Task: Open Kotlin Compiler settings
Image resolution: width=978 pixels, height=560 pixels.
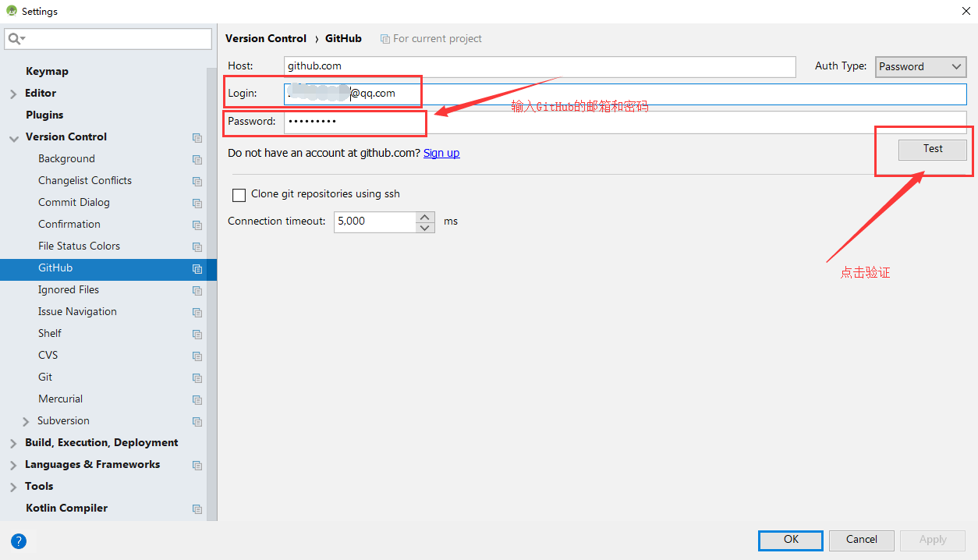Action: [x=66, y=508]
